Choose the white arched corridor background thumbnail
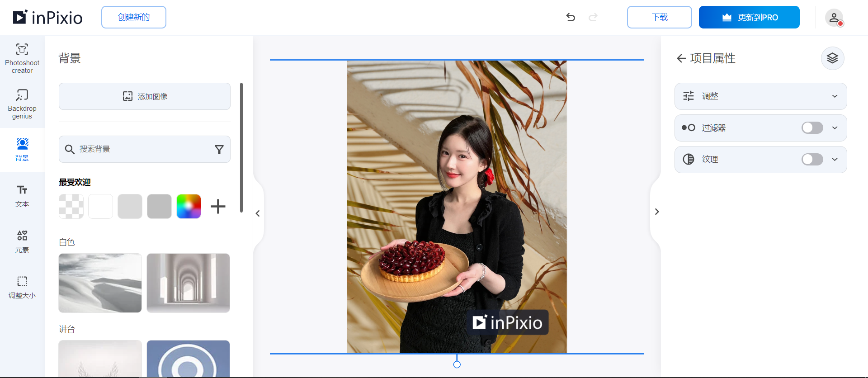The width and height of the screenshot is (868, 378). [x=188, y=283]
